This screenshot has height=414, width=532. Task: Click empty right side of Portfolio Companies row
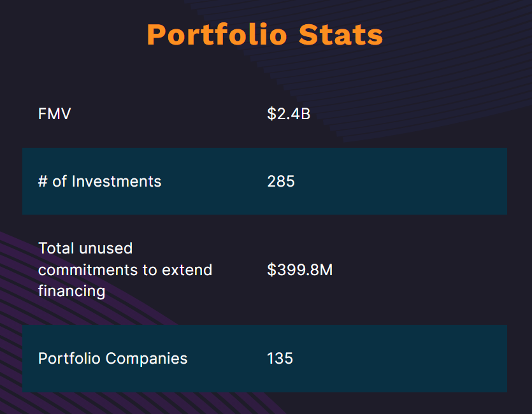coord(433,358)
